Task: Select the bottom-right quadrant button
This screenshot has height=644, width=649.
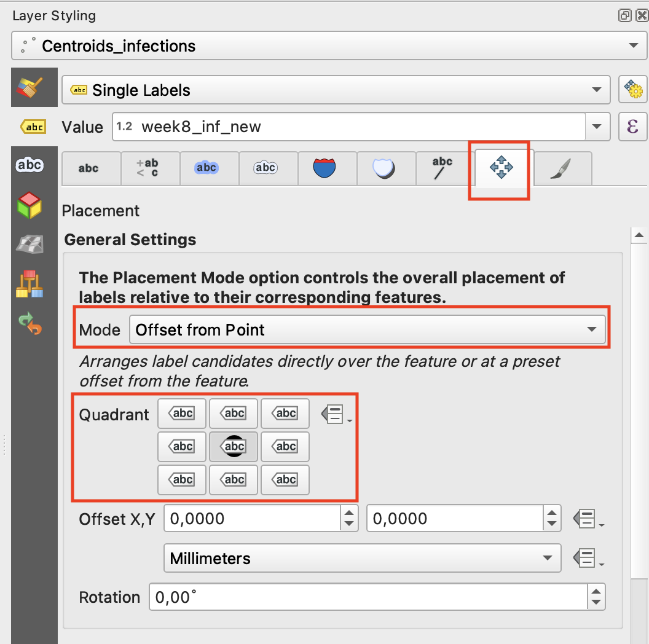Action: [285, 480]
